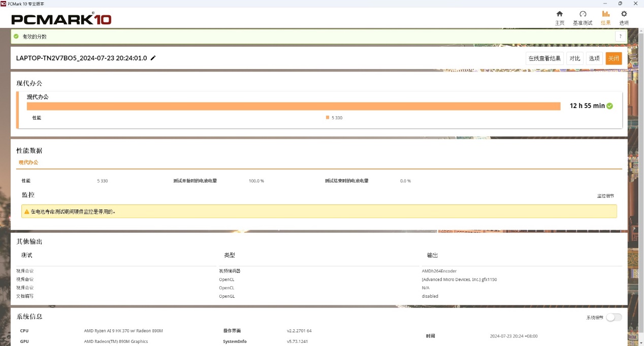The width and height of the screenshot is (644, 346).
Task: Open the 主页 home icon
Action: [559, 18]
